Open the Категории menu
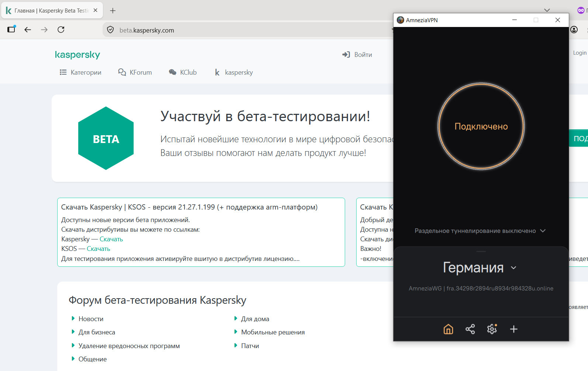 click(80, 72)
